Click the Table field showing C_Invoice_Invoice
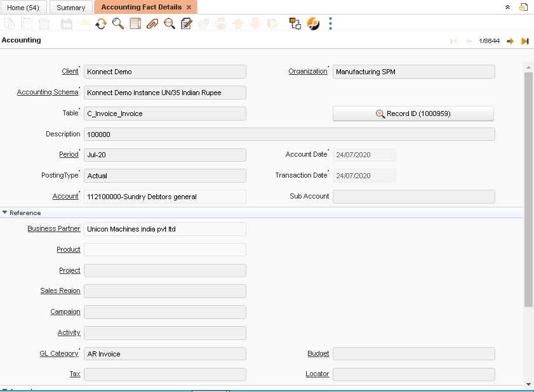The height and width of the screenshot is (392, 534). [x=165, y=114]
